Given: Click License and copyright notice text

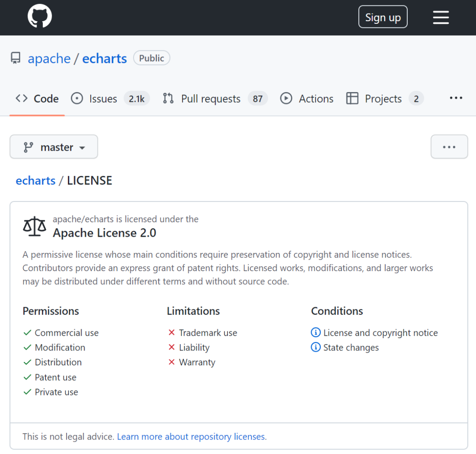Looking at the screenshot, I should pyautogui.click(x=381, y=333).
